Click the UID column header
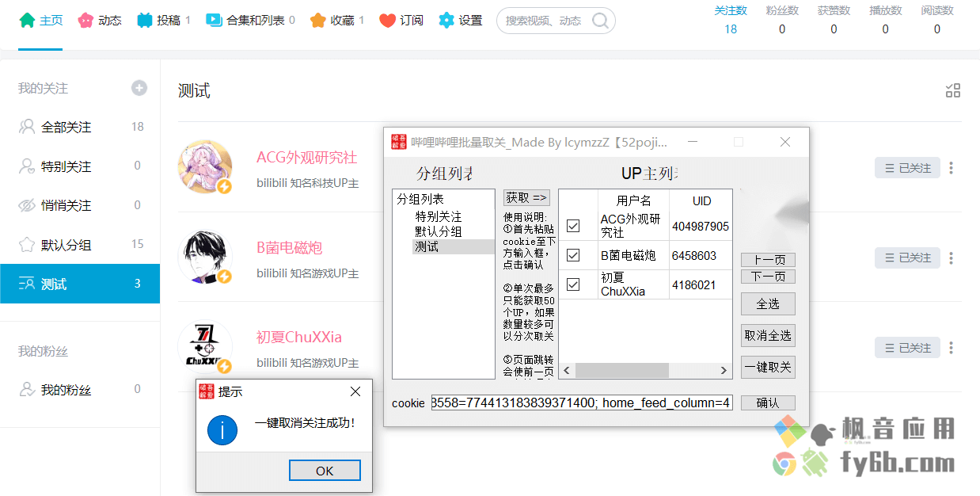 (x=701, y=200)
